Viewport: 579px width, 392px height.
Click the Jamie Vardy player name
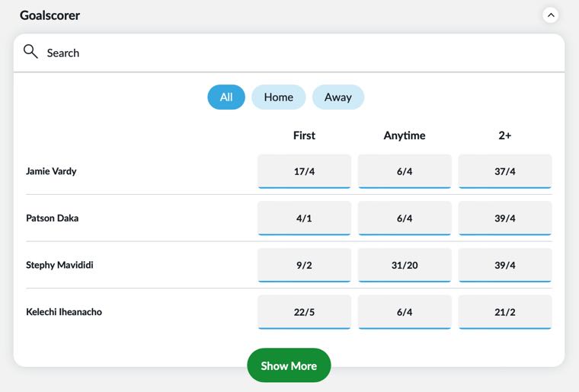[x=51, y=171]
